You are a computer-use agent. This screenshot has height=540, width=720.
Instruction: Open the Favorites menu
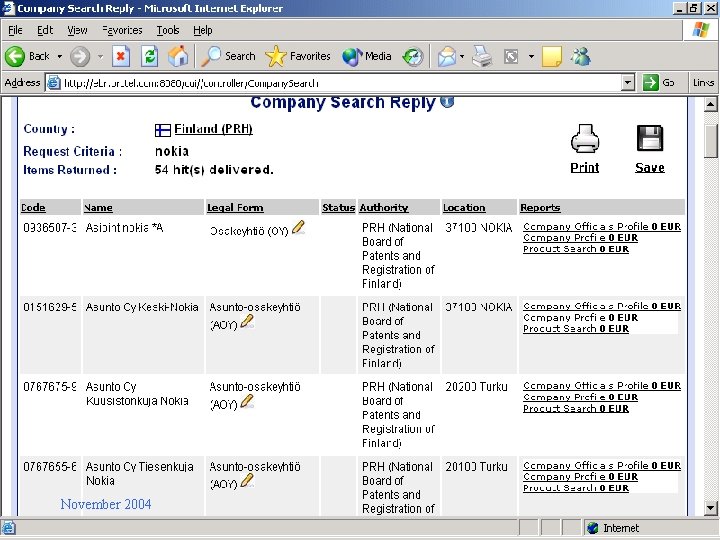click(x=122, y=30)
